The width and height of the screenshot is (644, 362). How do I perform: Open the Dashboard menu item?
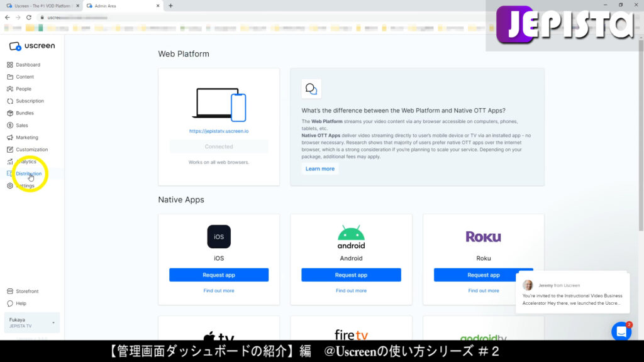pyautogui.click(x=28, y=65)
